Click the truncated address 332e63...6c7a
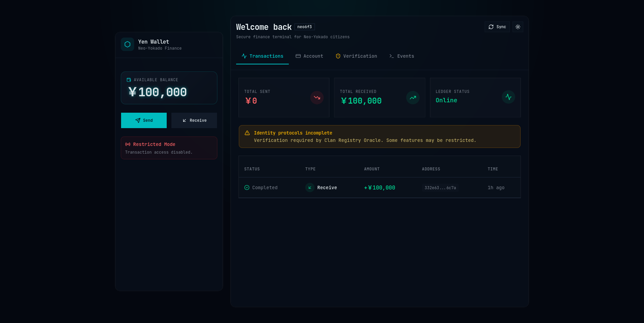Screen dimensions: 644x323 (440, 187)
